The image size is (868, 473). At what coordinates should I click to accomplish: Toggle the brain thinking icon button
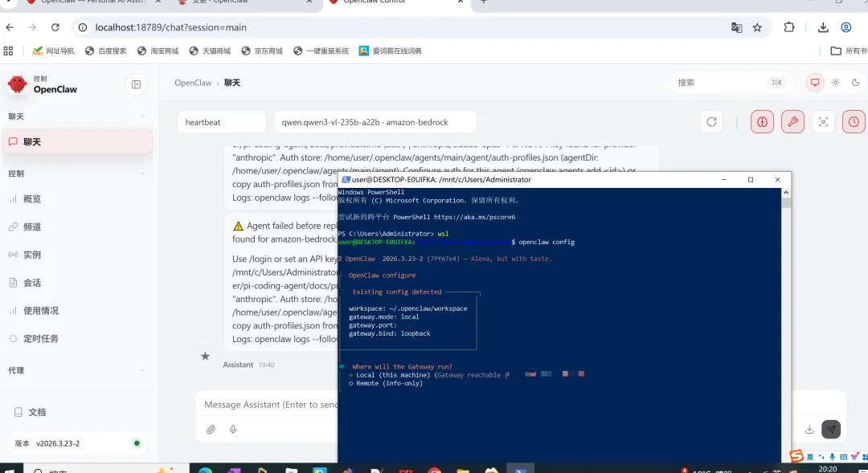[762, 122]
